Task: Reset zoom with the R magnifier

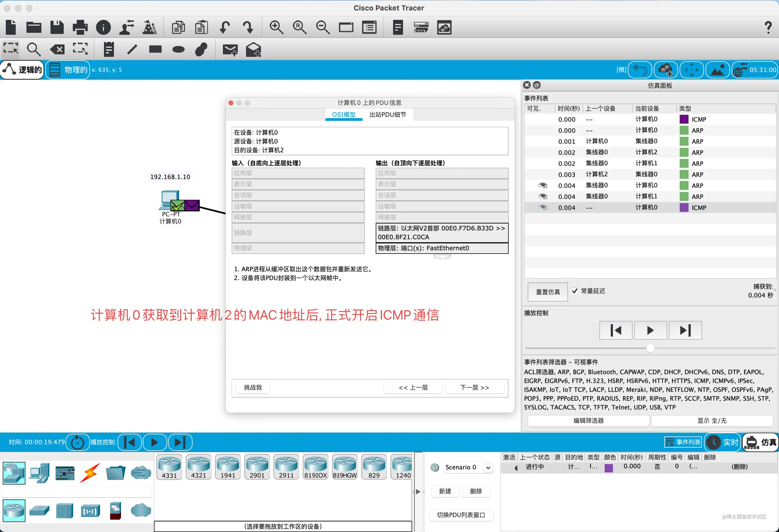Action: [x=300, y=28]
